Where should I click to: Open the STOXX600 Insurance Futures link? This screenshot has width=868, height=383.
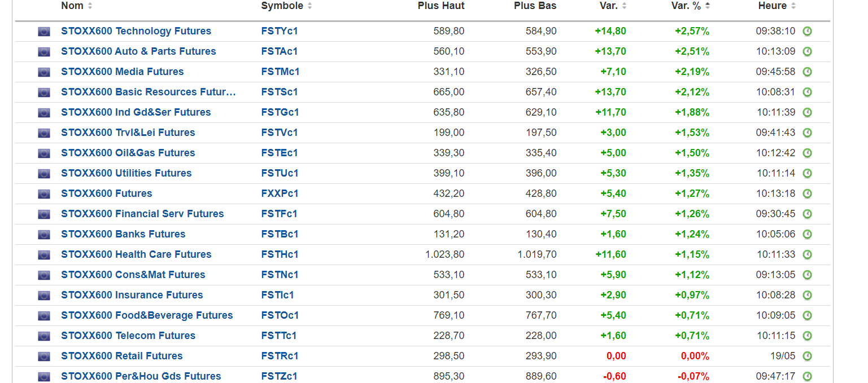(132, 295)
